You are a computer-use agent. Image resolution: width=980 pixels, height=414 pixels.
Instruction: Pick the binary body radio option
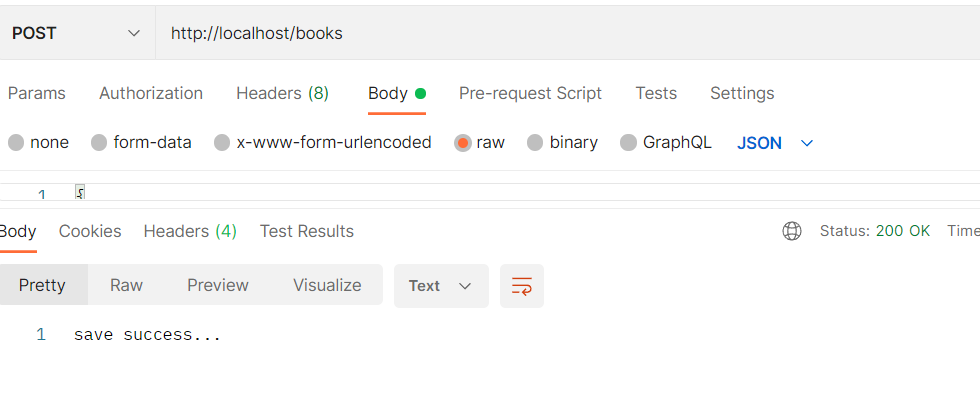[535, 143]
